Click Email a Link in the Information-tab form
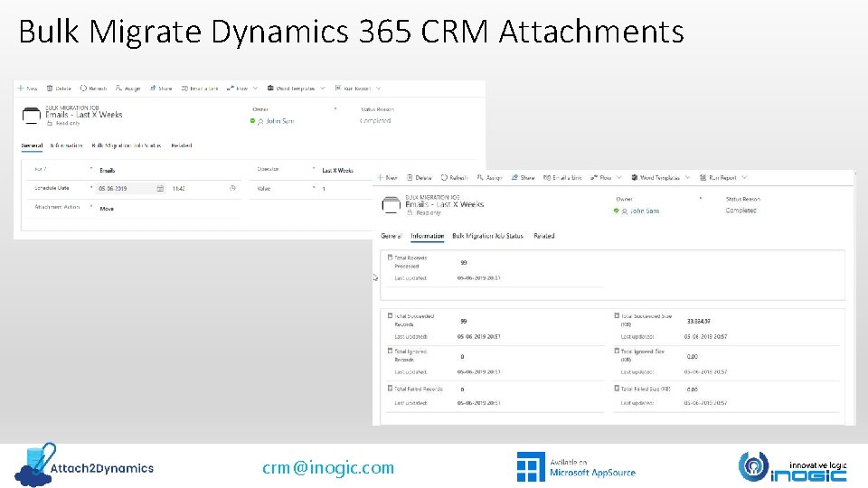This screenshot has height=488, width=868. 562,178
